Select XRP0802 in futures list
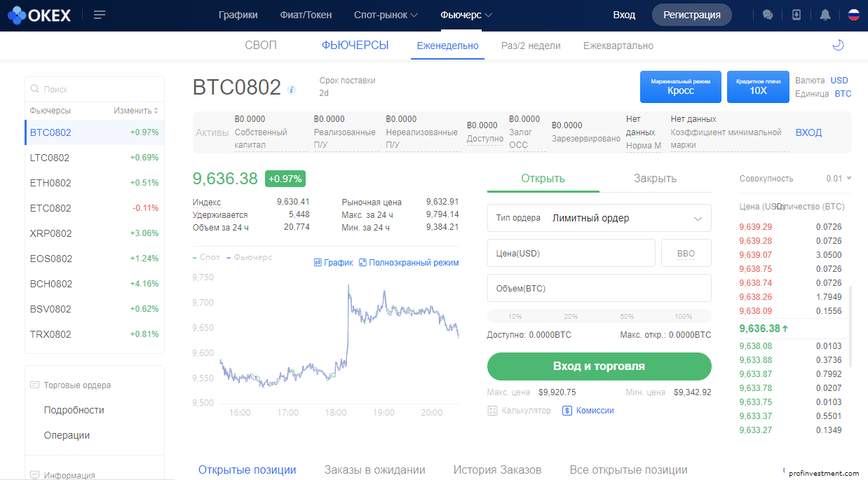Viewport: 868px width, 480px height. click(95, 233)
